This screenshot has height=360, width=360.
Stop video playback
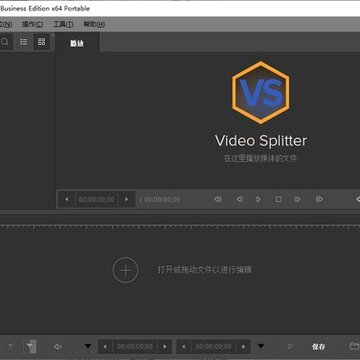[278, 199]
